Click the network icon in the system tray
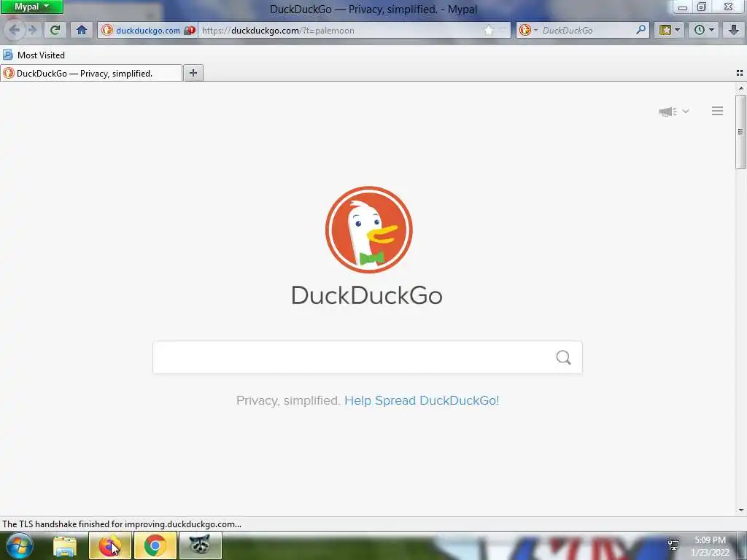This screenshot has width=747, height=560. (673, 545)
